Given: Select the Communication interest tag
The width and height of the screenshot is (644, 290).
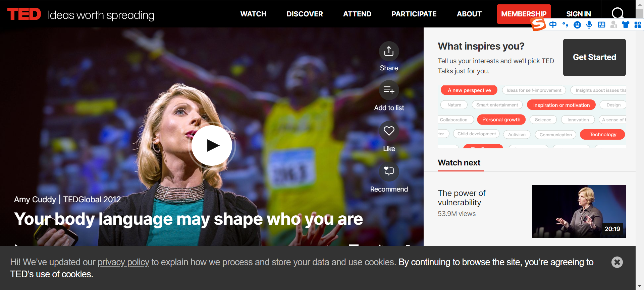Looking at the screenshot, I should coord(555,135).
